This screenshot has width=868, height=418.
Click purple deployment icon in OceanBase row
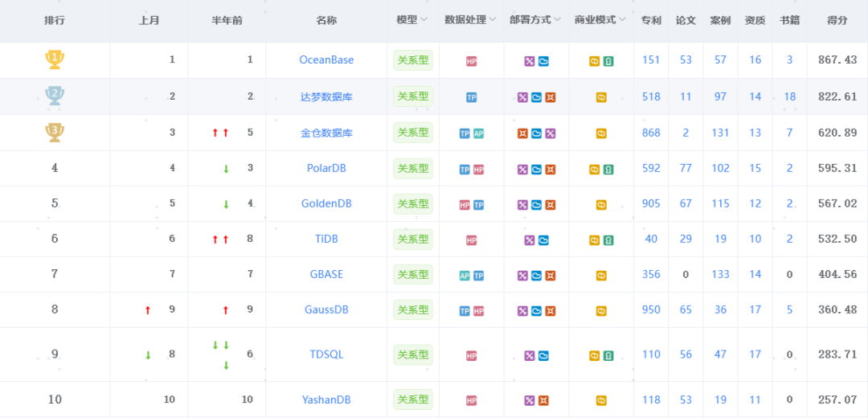(529, 61)
